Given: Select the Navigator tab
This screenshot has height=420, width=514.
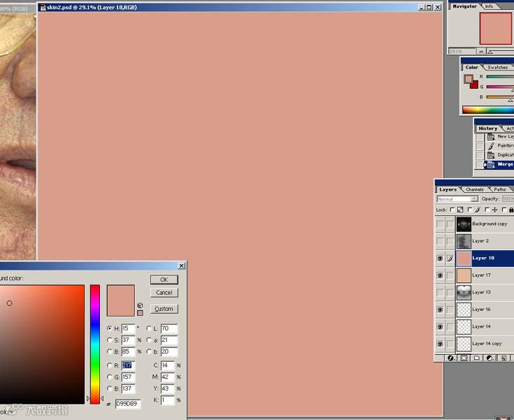Looking at the screenshot, I should pos(464,6).
